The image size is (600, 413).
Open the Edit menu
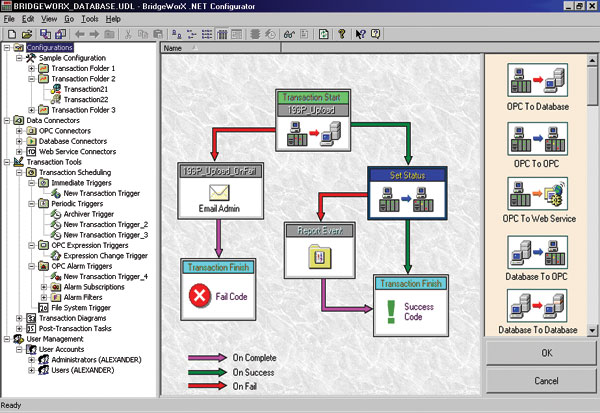point(28,19)
